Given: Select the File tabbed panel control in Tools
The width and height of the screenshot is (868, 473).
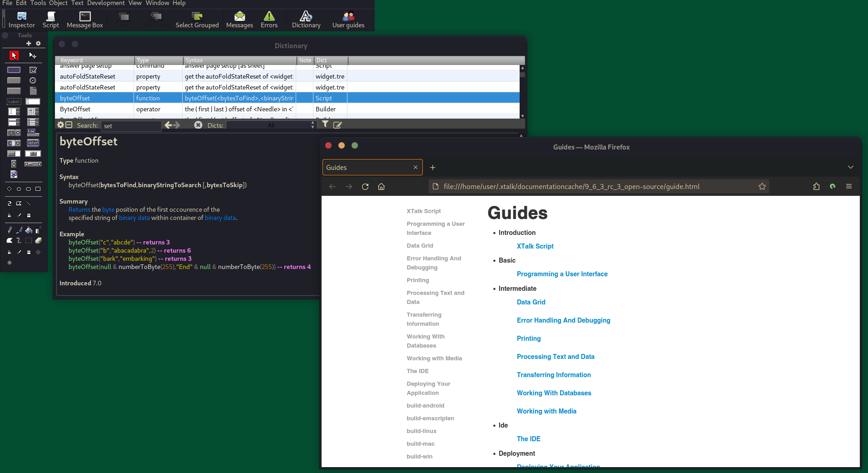Looking at the screenshot, I should click(33, 133).
